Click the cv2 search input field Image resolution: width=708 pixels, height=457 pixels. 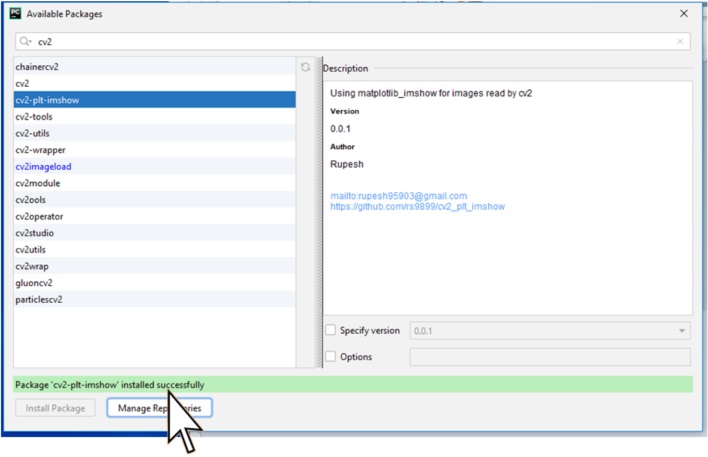pyautogui.click(x=350, y=42)
